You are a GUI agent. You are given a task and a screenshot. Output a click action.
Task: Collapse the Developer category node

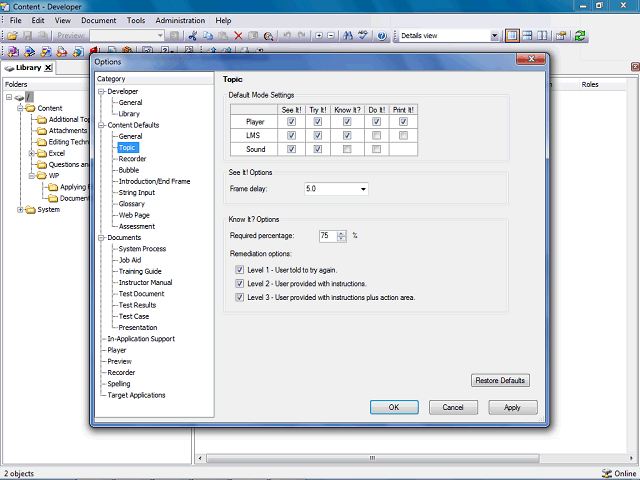tap(101, 91)
